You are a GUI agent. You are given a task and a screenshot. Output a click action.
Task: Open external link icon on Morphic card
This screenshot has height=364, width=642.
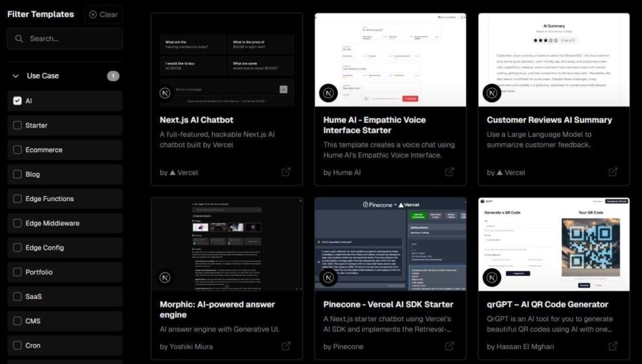286,346
